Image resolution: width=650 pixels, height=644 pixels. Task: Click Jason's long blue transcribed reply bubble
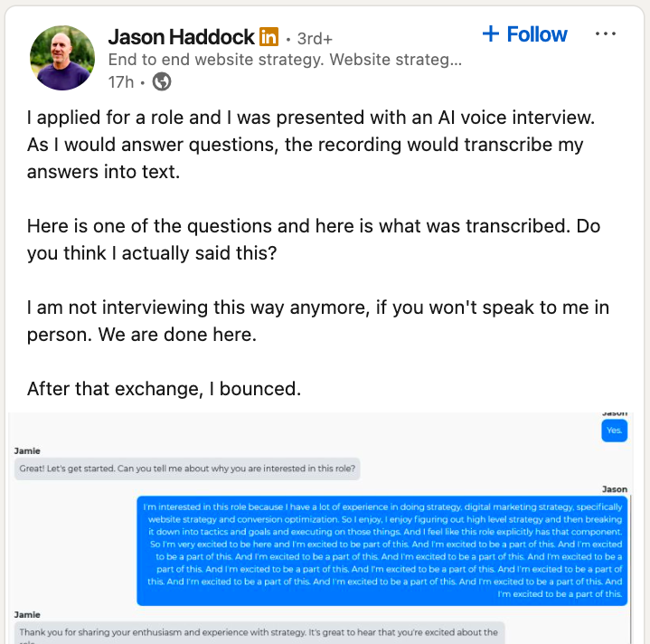(x=382, y=550)
